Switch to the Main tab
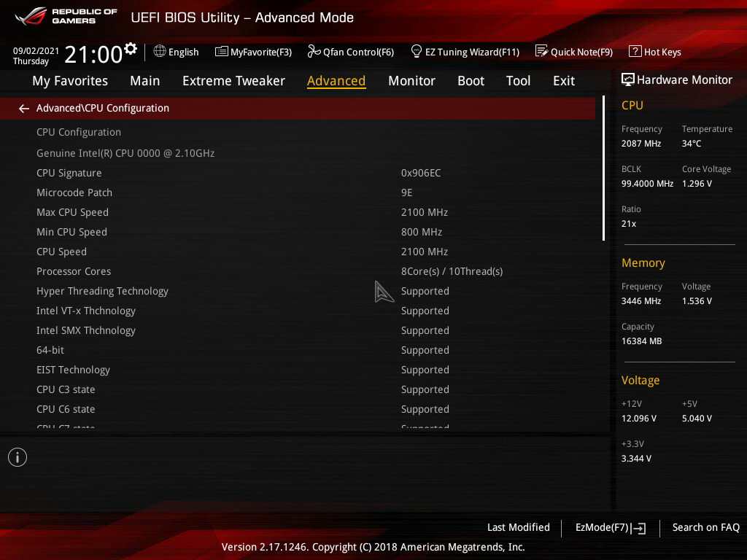The height and width of the screenshot is (560, 747). tap(145, 81)
